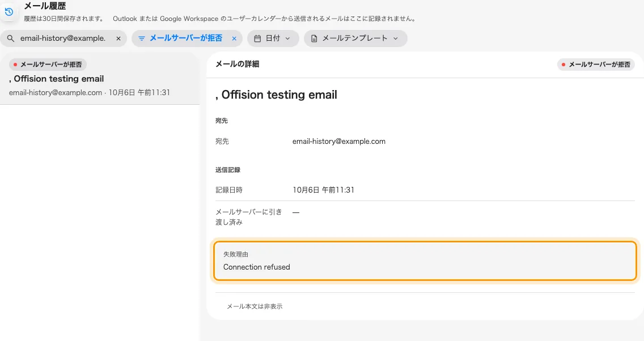Click the document icon on メールテンプレート filter
The width and height of the screenshot is (644, 341).
point(314,39)
